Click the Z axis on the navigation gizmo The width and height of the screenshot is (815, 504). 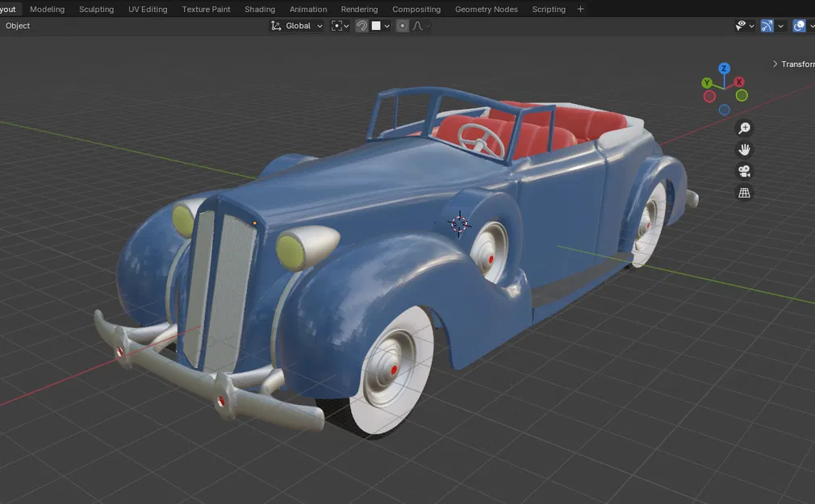coord(724,69)
